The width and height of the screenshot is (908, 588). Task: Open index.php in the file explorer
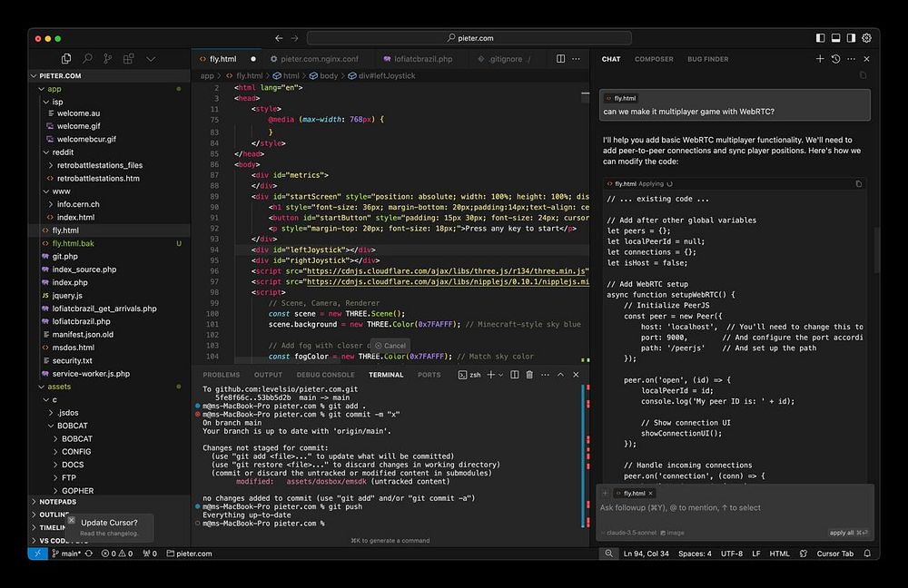click(x=70, y=282)
